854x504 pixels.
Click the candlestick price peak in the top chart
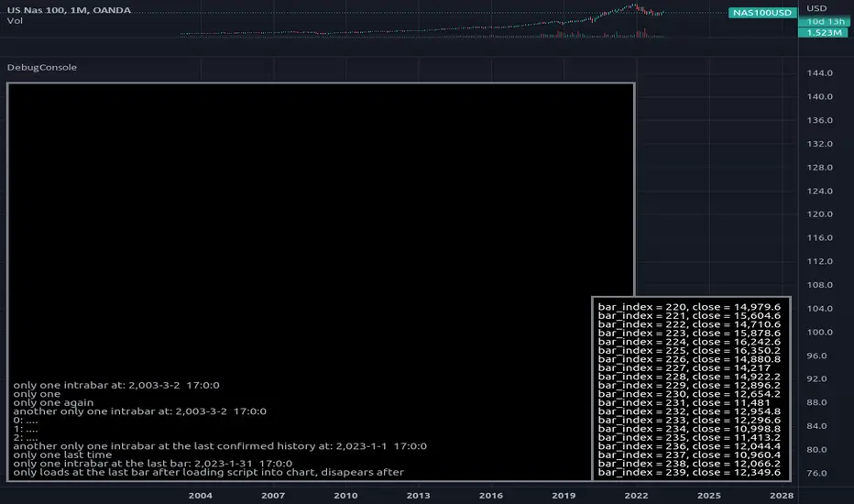634,5
